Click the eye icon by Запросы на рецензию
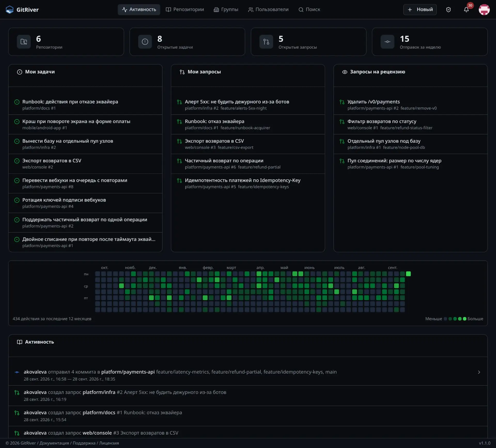Viewport: 496px width, 448px height. (x=345, y=72)
